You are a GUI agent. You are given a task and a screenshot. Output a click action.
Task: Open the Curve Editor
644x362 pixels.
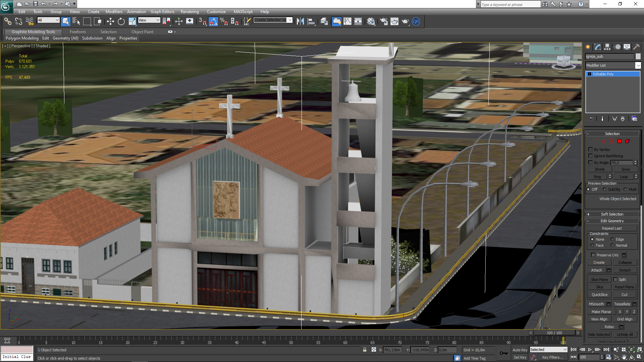[347, 21]
